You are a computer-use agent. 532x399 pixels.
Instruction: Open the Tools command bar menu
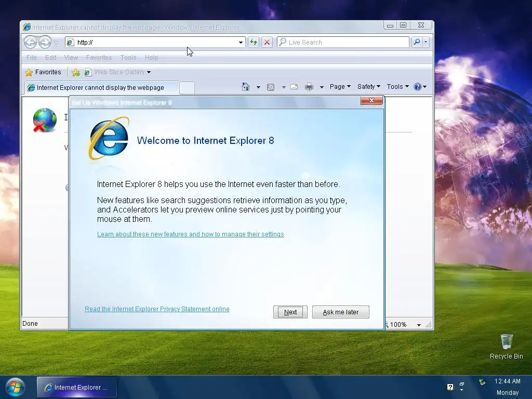397,87
